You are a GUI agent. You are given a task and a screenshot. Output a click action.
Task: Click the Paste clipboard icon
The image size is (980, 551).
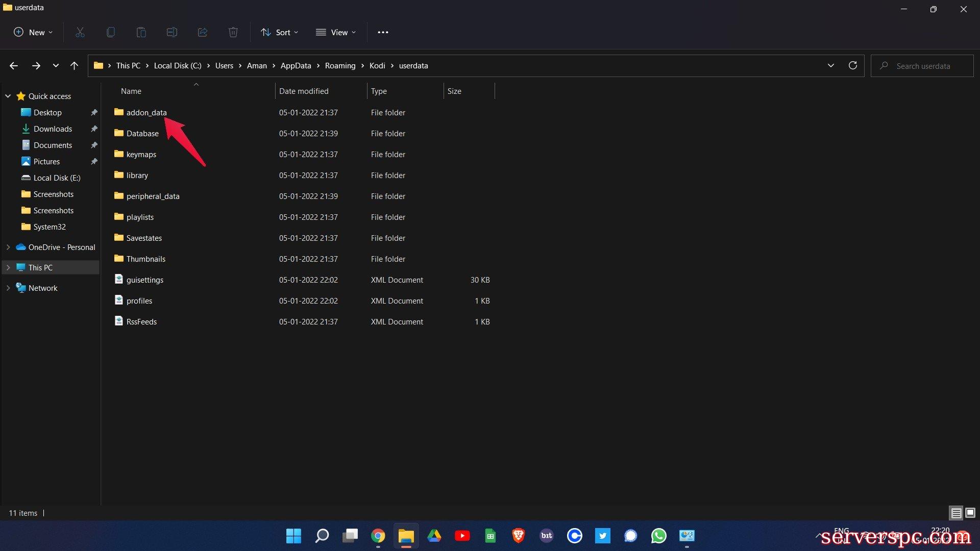coord(141,32)
